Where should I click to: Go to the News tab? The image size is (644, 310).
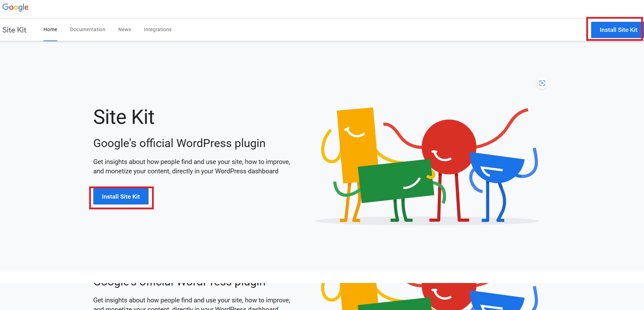pos(125,30)
